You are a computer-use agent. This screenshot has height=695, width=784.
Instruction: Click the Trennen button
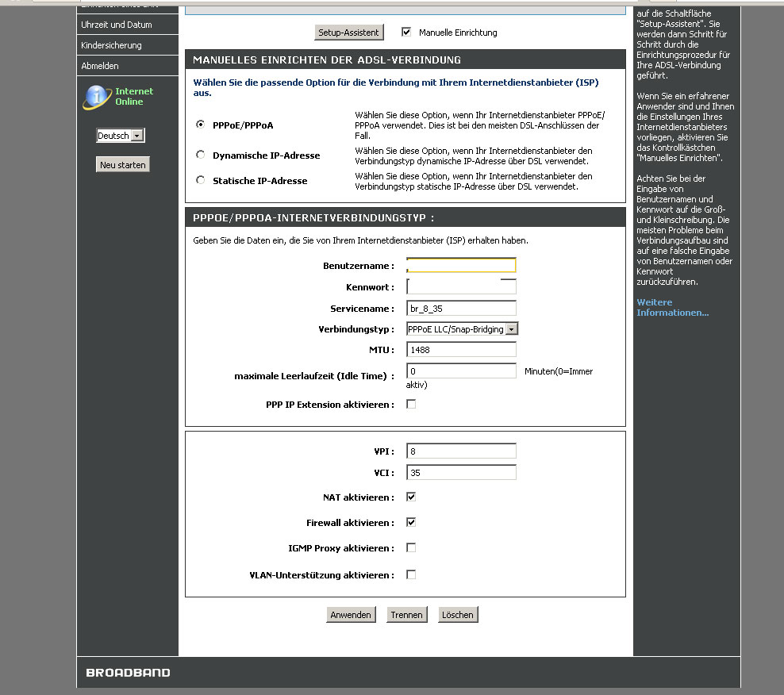tap(406, 615)
